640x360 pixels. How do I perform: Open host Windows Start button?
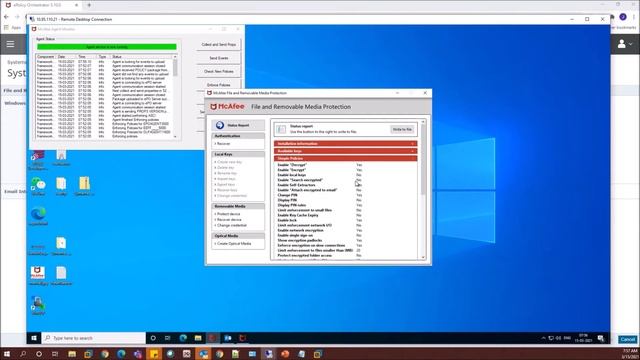pos(7,354)
